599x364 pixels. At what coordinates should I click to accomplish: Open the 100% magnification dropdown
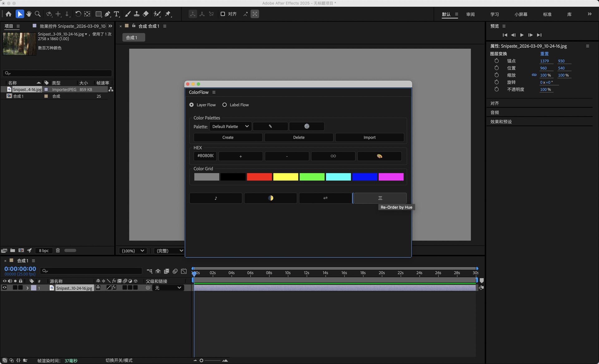[133, 251]
